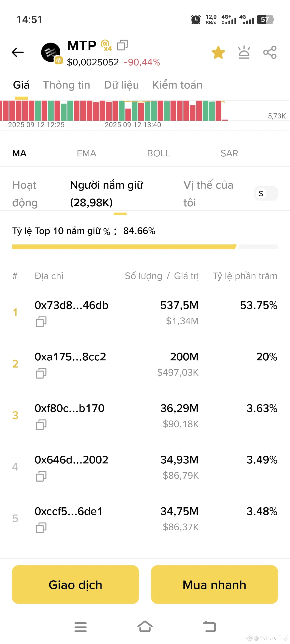Viewport: 290px width, 644px height.
Task: Switch to Hoạt động tab
Action: point(25,194)
